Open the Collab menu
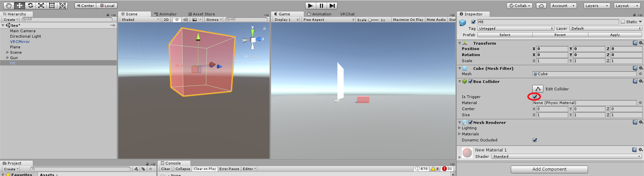 click(x=520, y=6)
